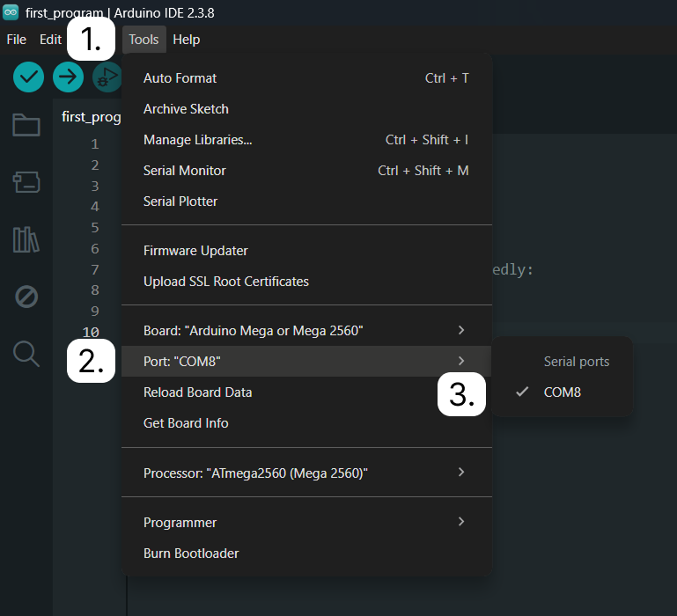
Task: Click line number 4 in editor gutter
Action: 95,206
